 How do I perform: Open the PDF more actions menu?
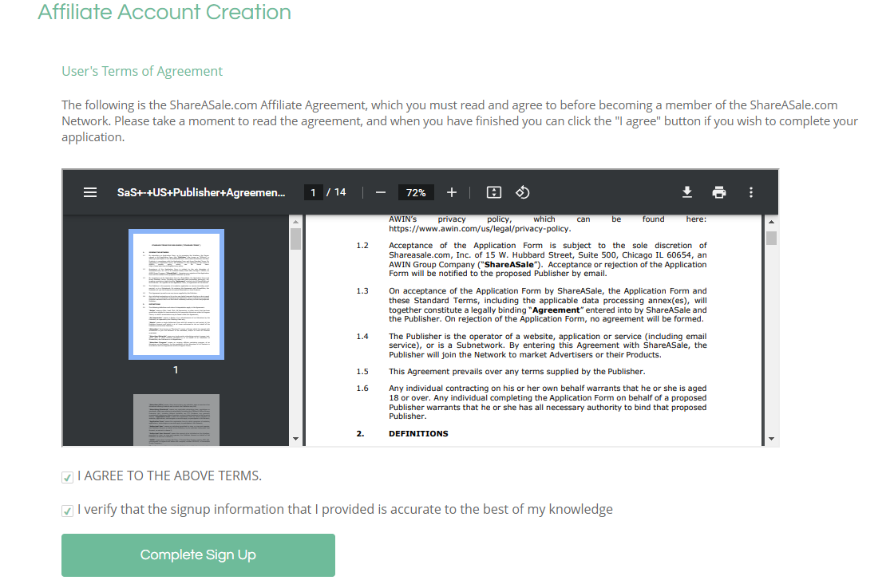pyautogui.click(x=751, y=192)
